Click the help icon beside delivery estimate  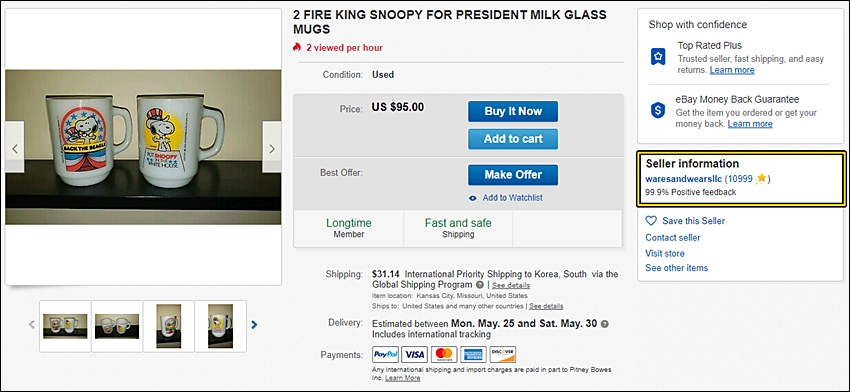(605, 324)
